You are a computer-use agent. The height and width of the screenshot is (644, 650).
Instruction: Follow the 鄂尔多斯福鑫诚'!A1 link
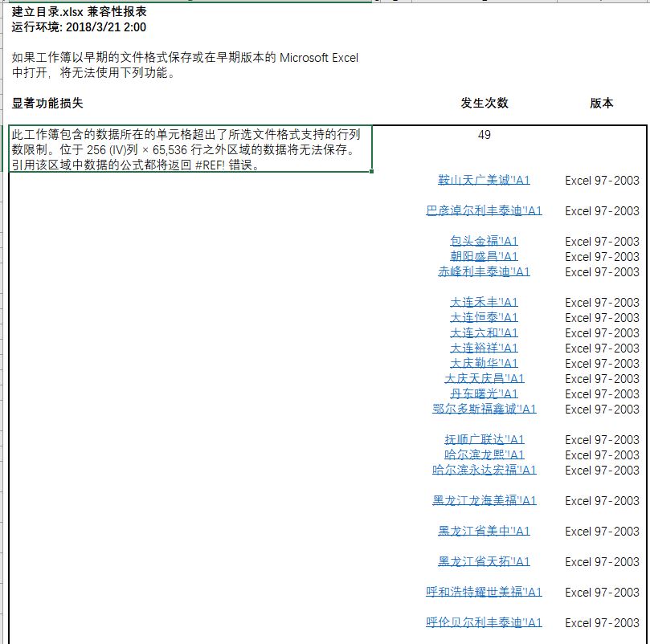(x=484, y=409)
